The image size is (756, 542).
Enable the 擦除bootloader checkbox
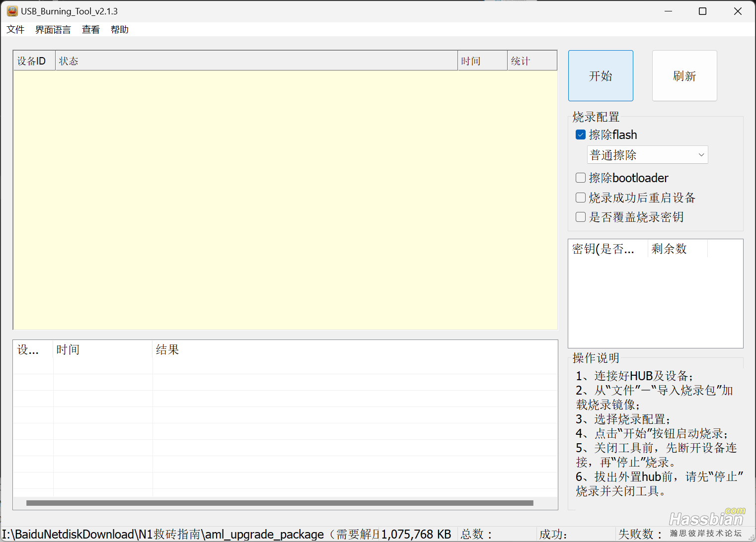tap(581, 178)
